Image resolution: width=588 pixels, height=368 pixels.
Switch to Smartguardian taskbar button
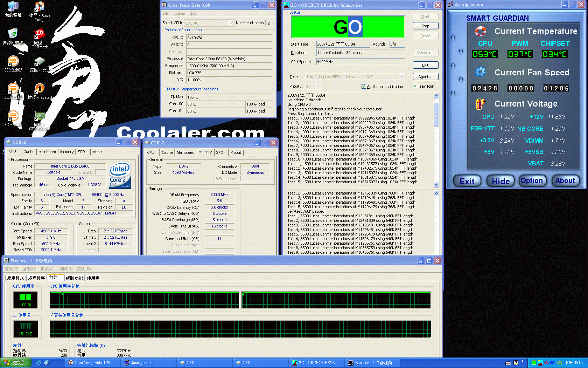click(148, 363)
